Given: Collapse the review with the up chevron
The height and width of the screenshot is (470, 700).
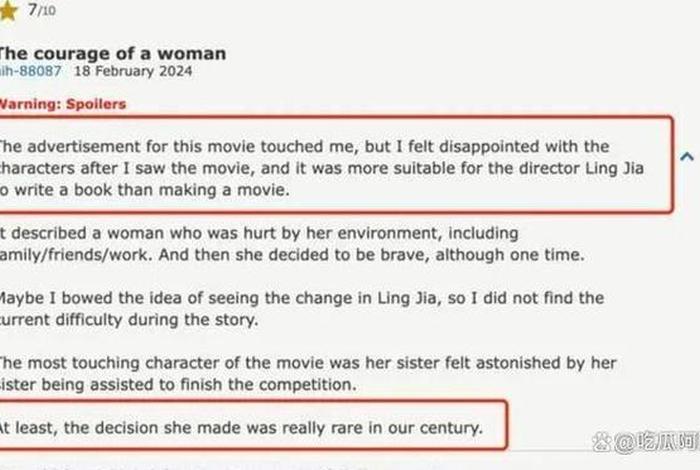Looking at the screenshot, I should point(688,156).
